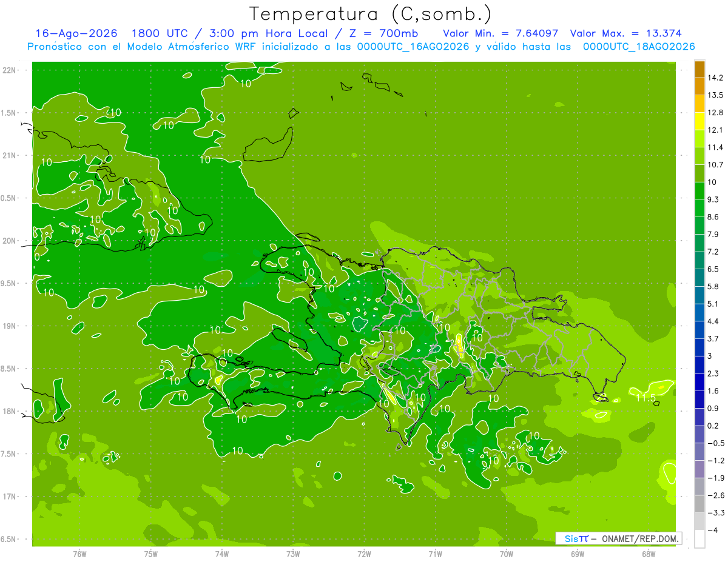Click the colorbar value "12.8"
The image size is (728, 562).
click(x=715, y=112)
